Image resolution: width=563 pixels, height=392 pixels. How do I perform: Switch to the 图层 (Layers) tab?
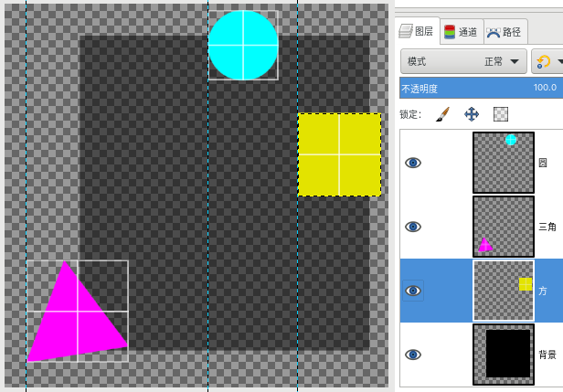click(x=417, y=31)
